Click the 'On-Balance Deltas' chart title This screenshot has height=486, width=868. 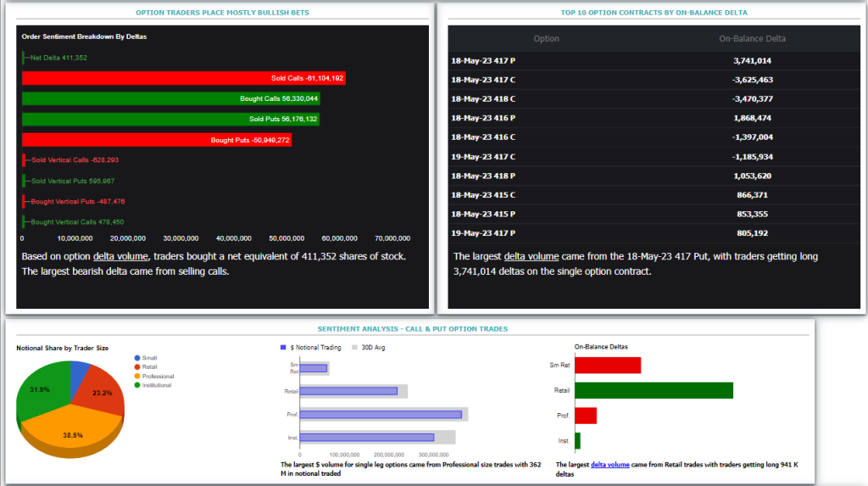tap(601, 347)
